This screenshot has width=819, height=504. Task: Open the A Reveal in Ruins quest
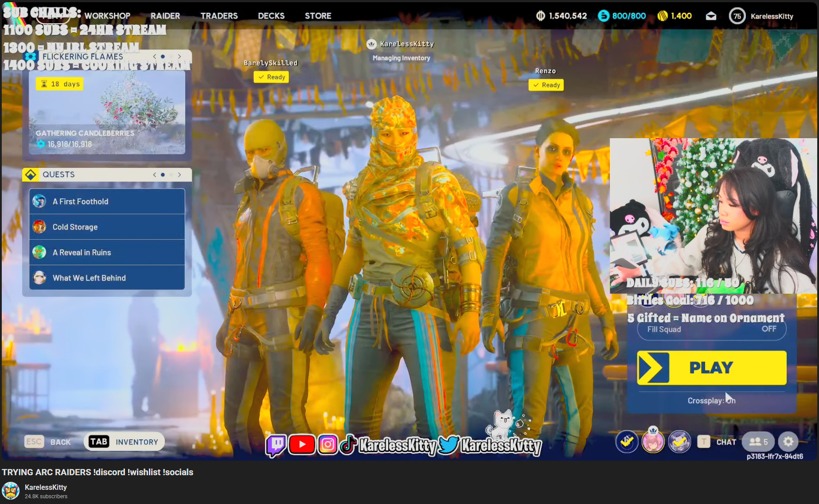107,252
